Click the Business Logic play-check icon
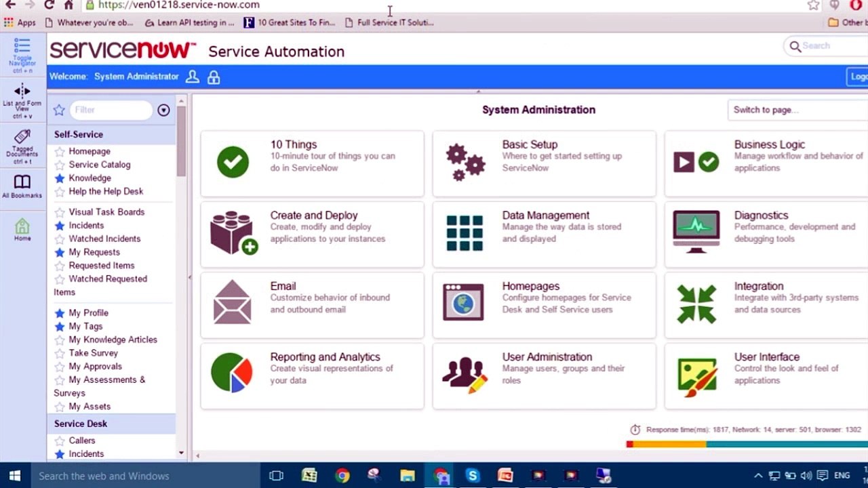 tap(696, 162)
